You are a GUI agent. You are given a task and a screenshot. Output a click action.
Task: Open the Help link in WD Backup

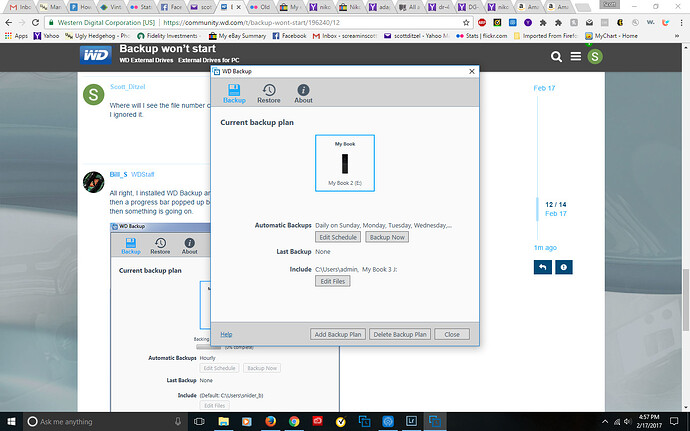[226, 334]
